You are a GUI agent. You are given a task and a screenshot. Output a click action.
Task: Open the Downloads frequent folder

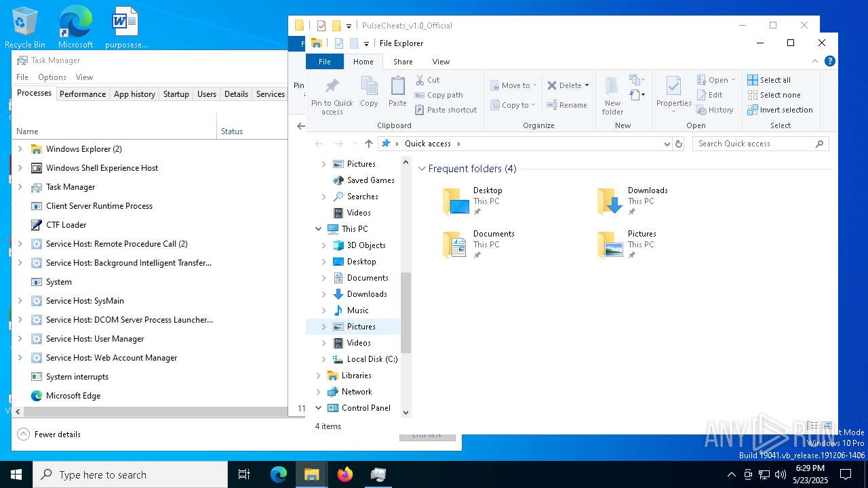tap(633, 201)
